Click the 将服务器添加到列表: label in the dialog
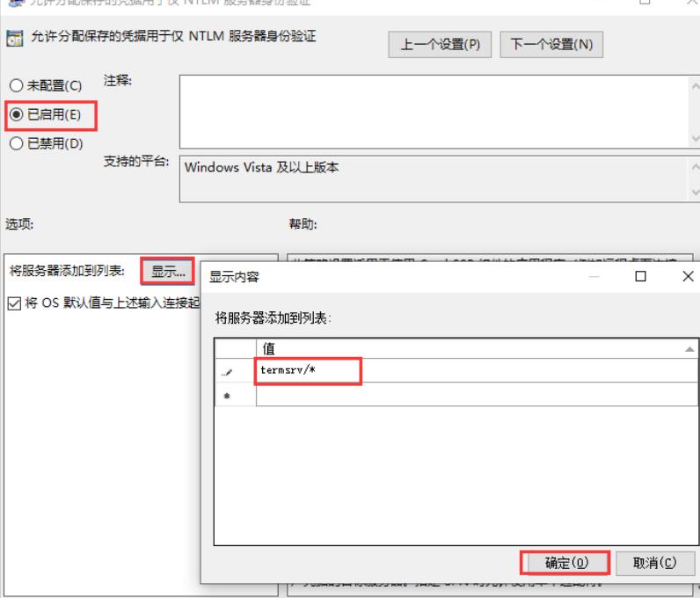This screenshot has width=700, height=598. (x=273, y=318)
